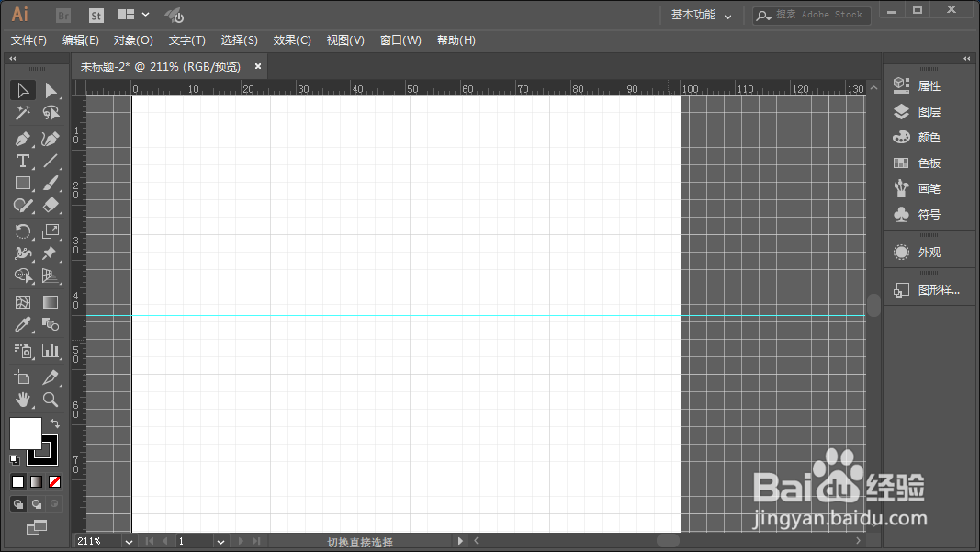
Task: Apply Gradient mode button
Action: [x=36, y=482]
